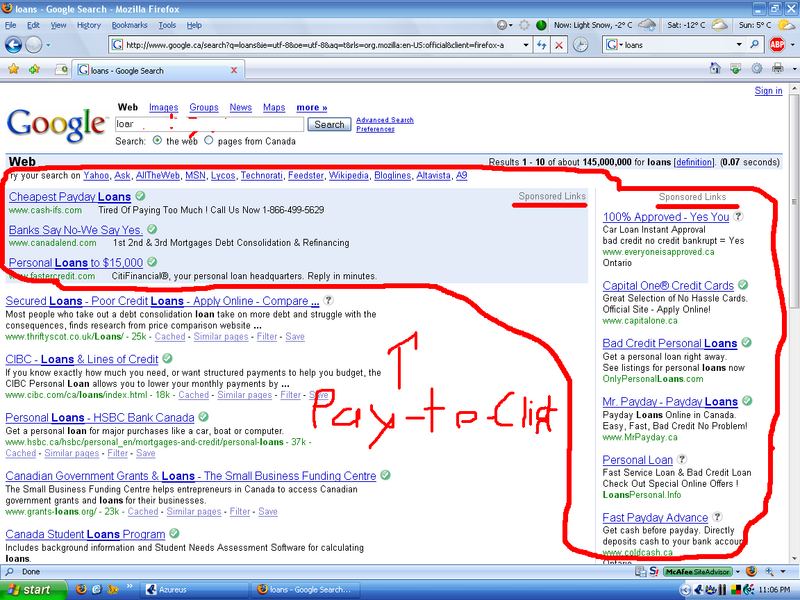Click the sunny weather icon beside Sun: 5° C
800x600 pixels.
[x=786, y=24]
